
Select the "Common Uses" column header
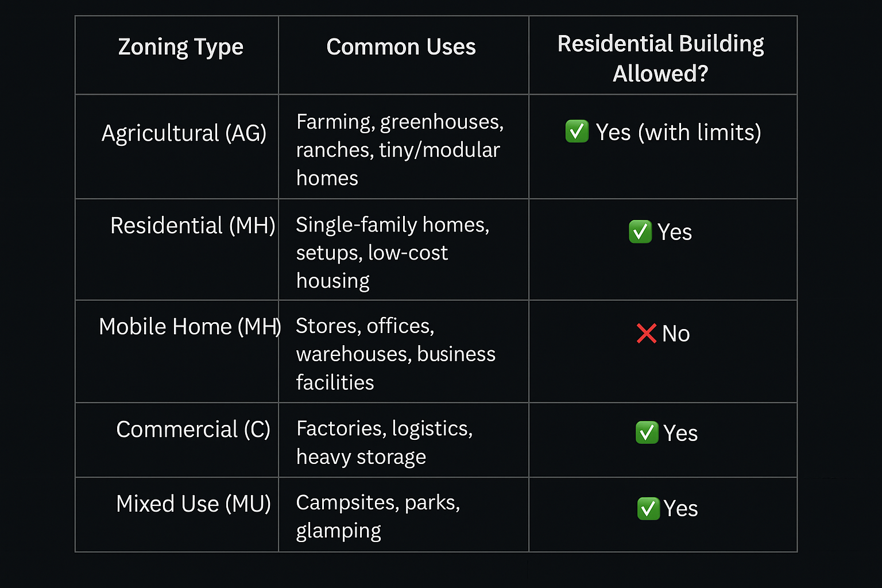click(401, 47)
